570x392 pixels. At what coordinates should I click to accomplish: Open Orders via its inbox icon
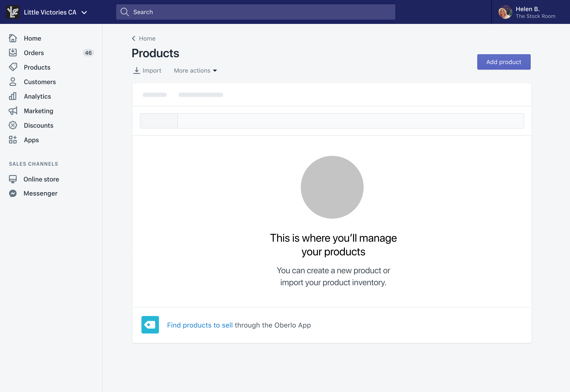13,53
